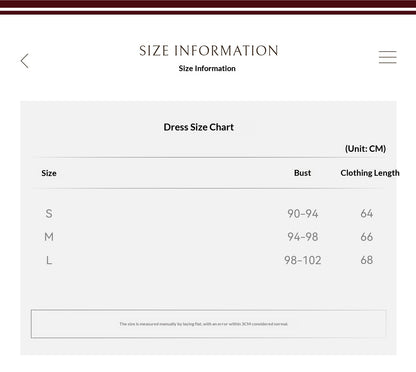
Task: Click the (Unit: CM) label
Action: pos(365,149)
